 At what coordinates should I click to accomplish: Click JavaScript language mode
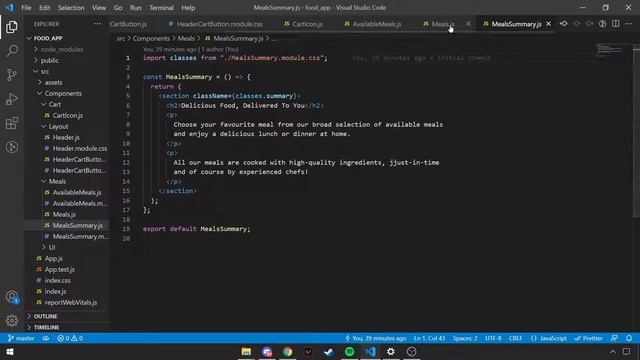(549, 338)
